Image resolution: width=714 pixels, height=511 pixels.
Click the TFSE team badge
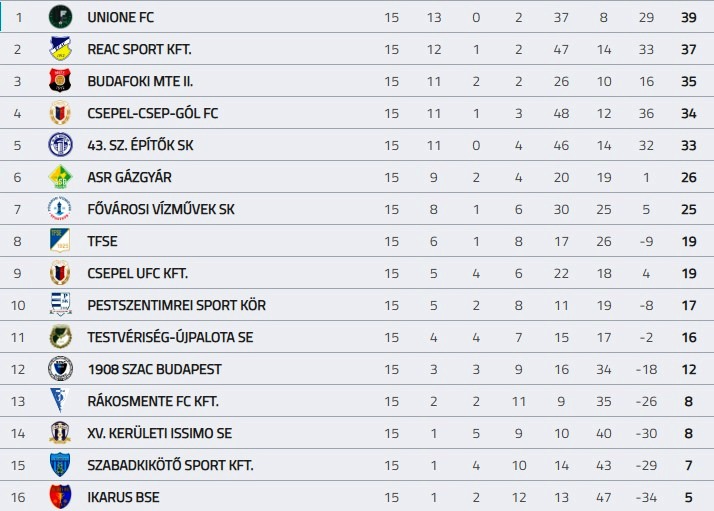60,241
